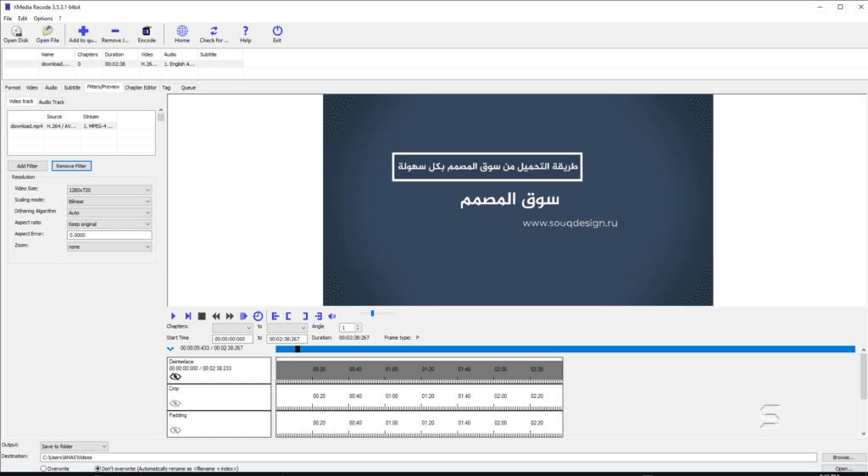868x476 pixels.
Task: Open Help question mark icon
Action: (x=245, y=34)
